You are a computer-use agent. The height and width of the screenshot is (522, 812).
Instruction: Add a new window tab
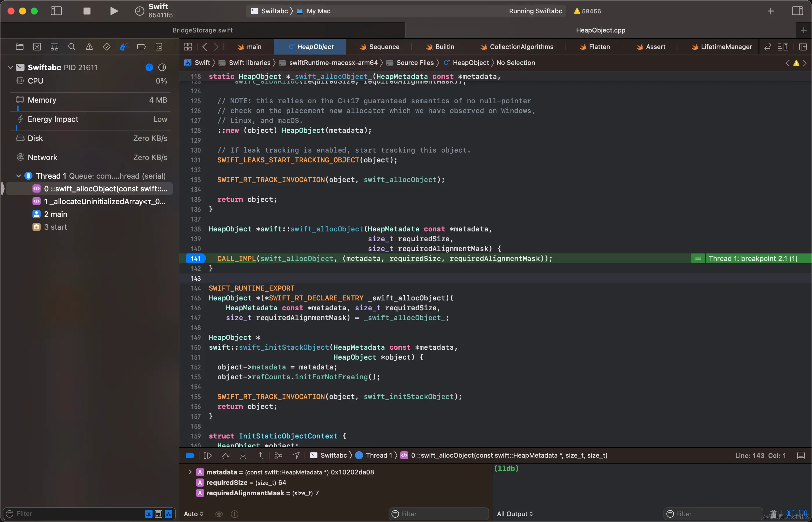pyautogui.click(x=804, y=30)
